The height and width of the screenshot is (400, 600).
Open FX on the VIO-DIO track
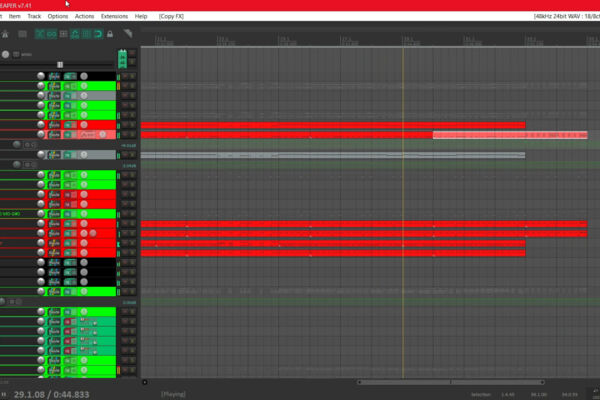tap(54, 214)
